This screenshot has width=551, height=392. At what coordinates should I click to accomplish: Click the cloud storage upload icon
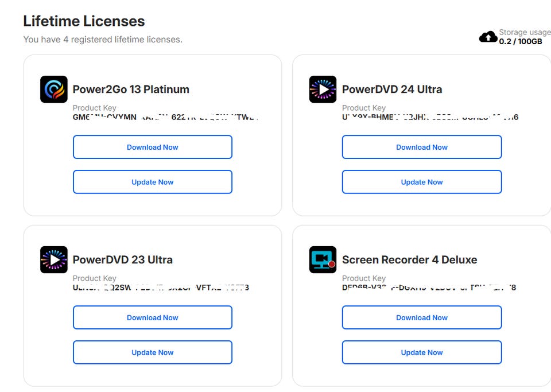[488, 37]
